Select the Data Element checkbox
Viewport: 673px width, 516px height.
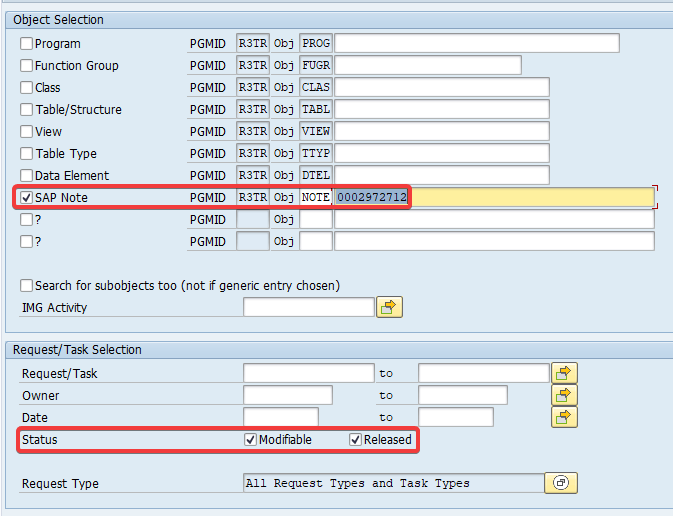(27, 176)
